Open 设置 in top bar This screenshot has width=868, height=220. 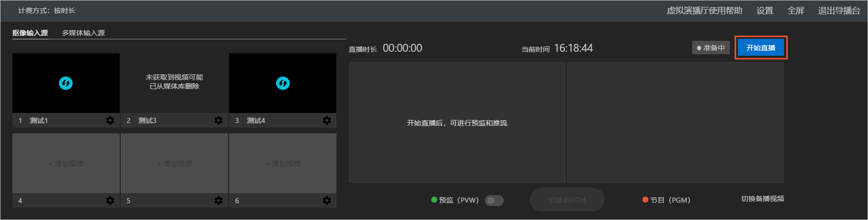click(x=765, y=10)
